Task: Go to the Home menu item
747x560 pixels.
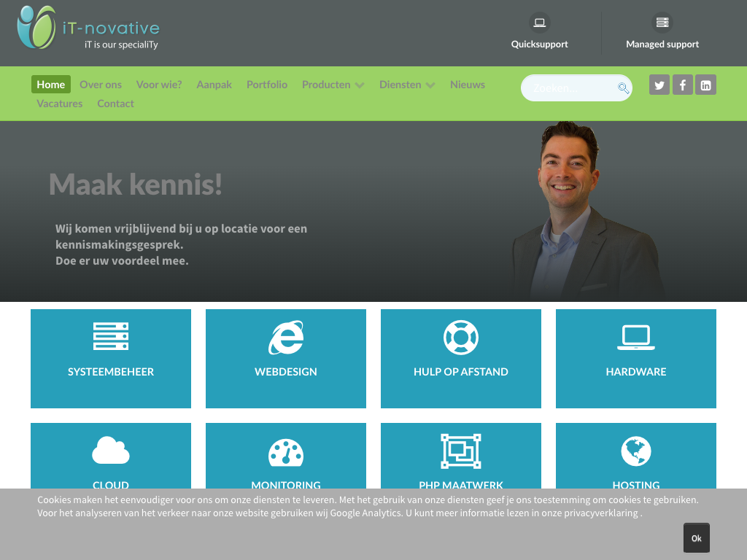Action: click(51, 85)
